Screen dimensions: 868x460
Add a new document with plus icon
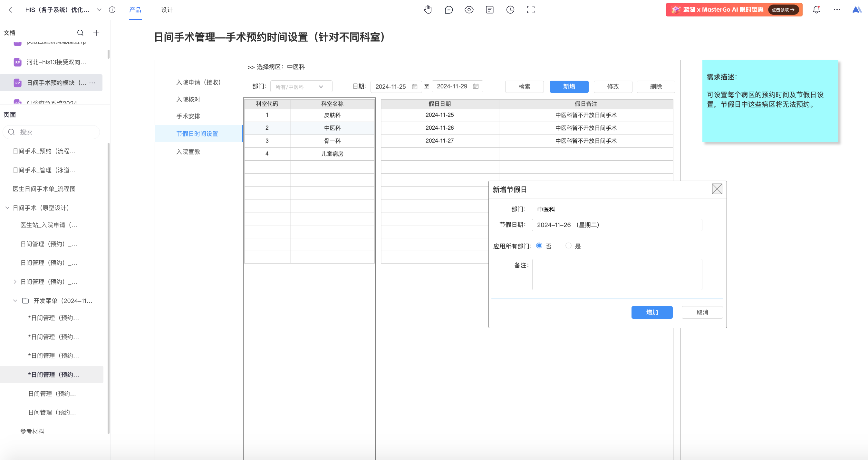point(96,33)
